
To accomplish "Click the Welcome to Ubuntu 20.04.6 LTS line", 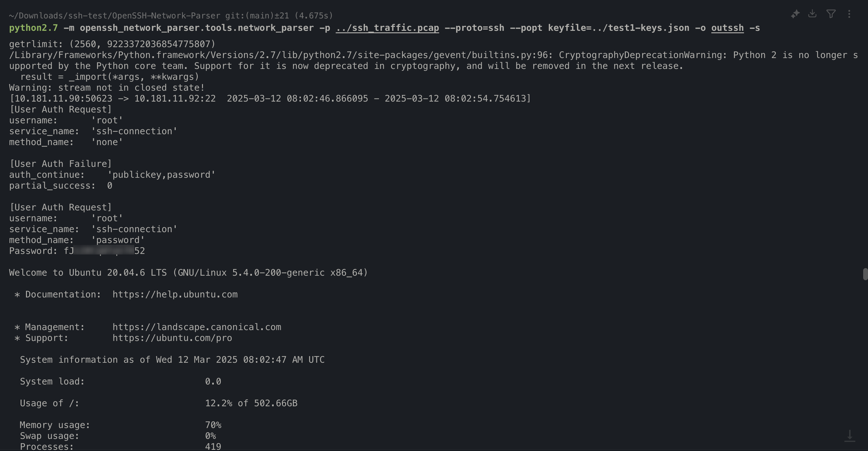I will click(x=188, y=272).
